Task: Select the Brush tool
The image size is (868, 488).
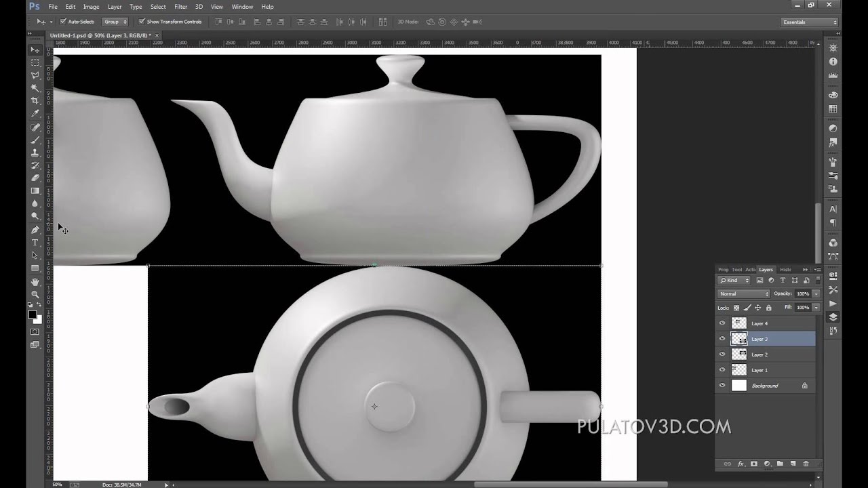Action: 35,140
